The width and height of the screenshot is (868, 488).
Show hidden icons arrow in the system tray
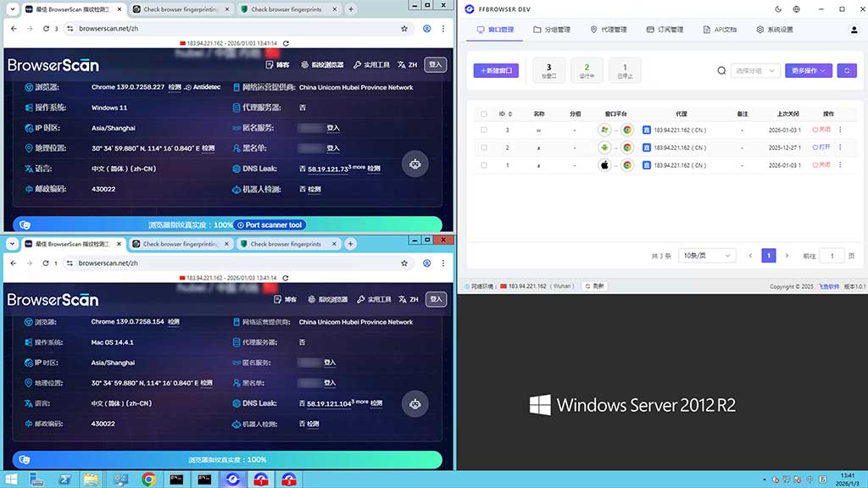[x=764, y=480]
